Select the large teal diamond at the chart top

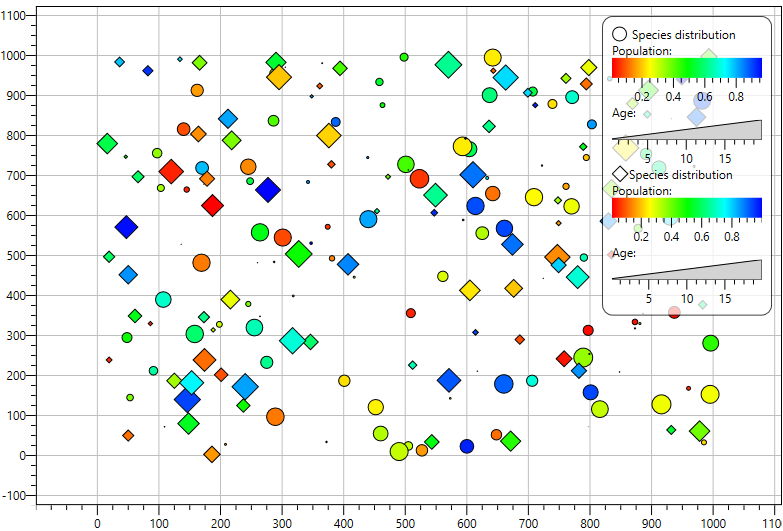[448, 64]
